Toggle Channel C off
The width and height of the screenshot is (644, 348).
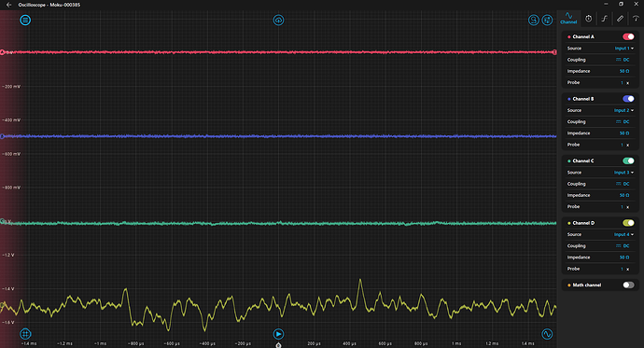(x=628, y=160)
